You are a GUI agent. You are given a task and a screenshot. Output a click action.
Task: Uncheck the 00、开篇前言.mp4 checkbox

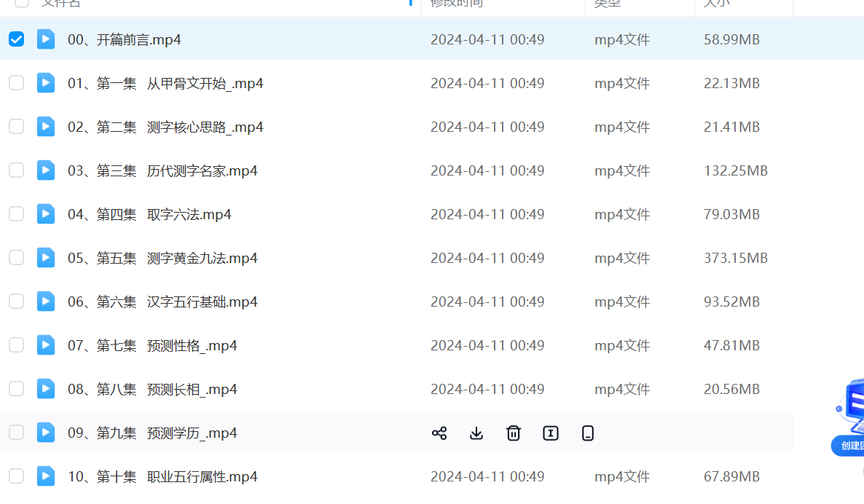[16, 39]
